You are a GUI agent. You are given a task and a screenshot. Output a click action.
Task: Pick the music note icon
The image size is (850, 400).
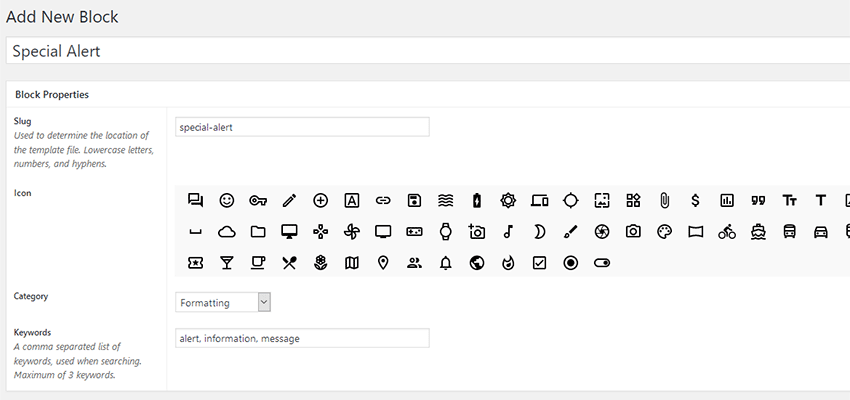click(508, 231)
